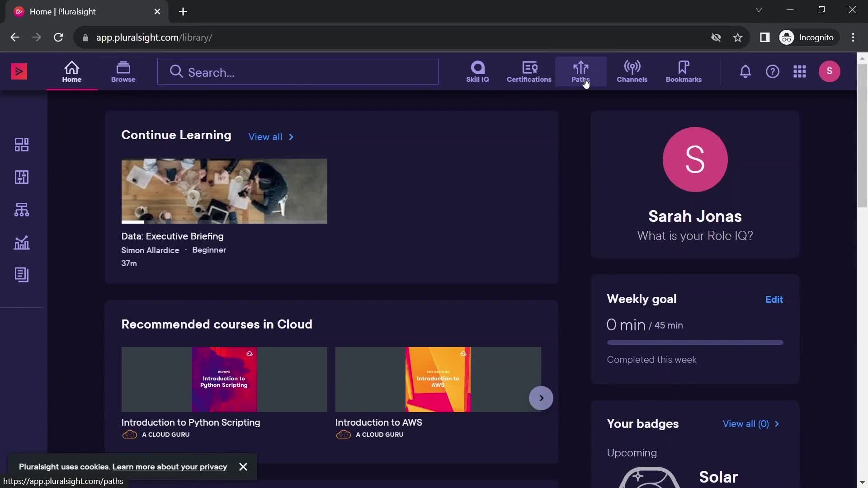Open the hierarchy org-chart sidebar icon
Screen dimensions: 868x488
click(22, 210)
